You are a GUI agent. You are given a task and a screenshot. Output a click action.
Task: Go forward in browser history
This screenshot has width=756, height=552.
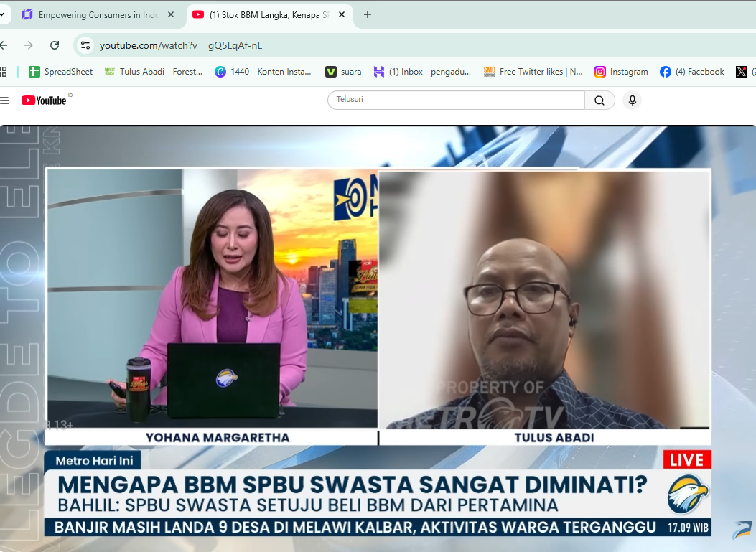(x=29, y=45)
